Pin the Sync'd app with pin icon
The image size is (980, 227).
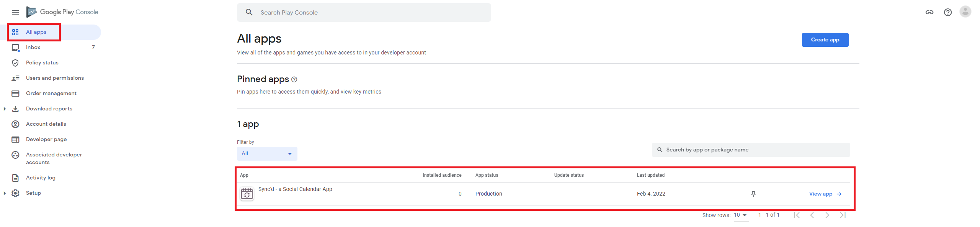pos(753,194)
